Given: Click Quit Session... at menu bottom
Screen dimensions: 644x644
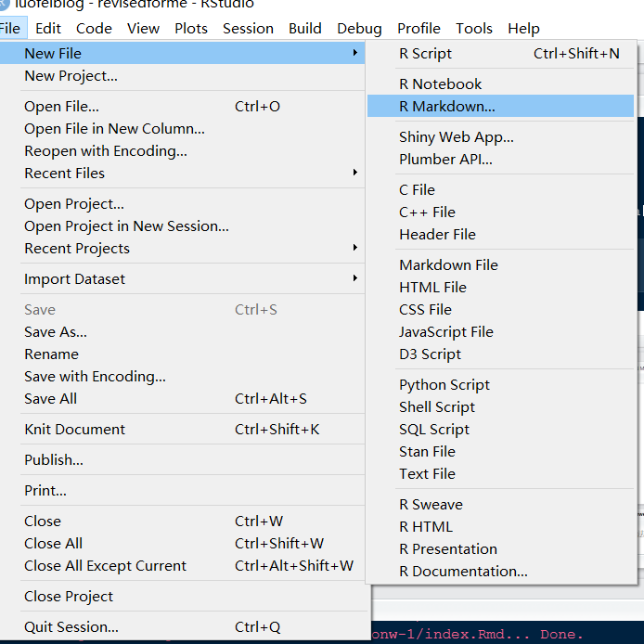Looking at the screenshot, I should click(71, 627).
